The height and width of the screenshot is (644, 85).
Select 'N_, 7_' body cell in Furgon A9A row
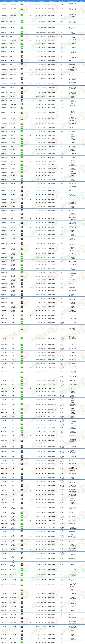62,558
